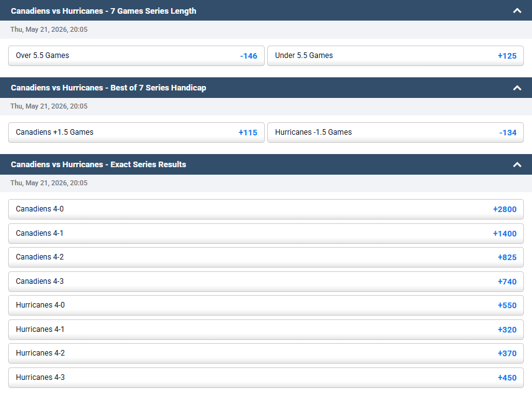
Task: Click the Exact Series Results title
Action: [99, 165]
